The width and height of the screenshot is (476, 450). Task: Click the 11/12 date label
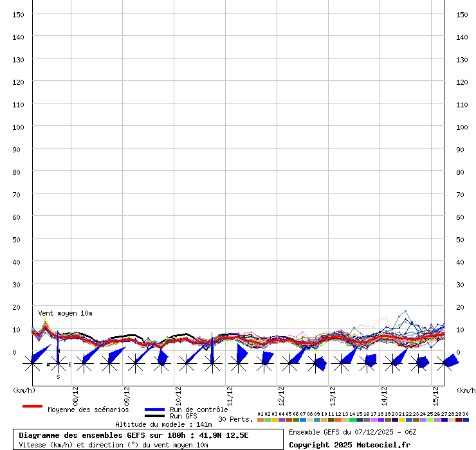coord(230,393)
